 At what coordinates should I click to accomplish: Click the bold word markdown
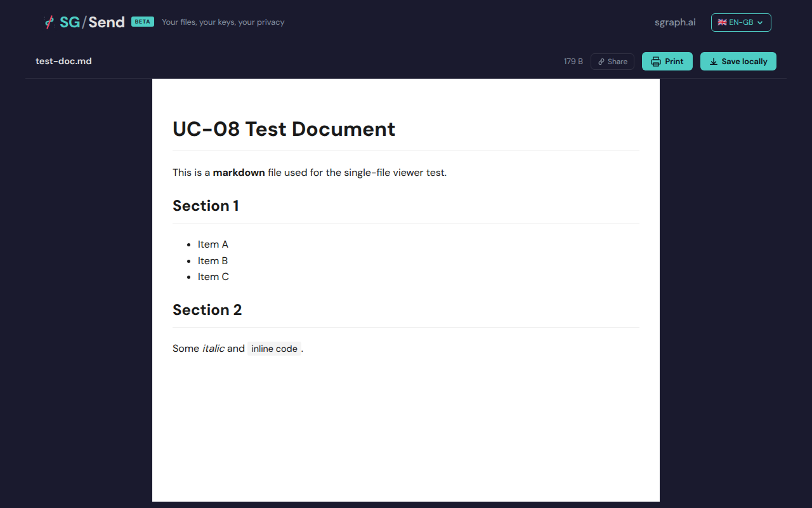[239, 173]
